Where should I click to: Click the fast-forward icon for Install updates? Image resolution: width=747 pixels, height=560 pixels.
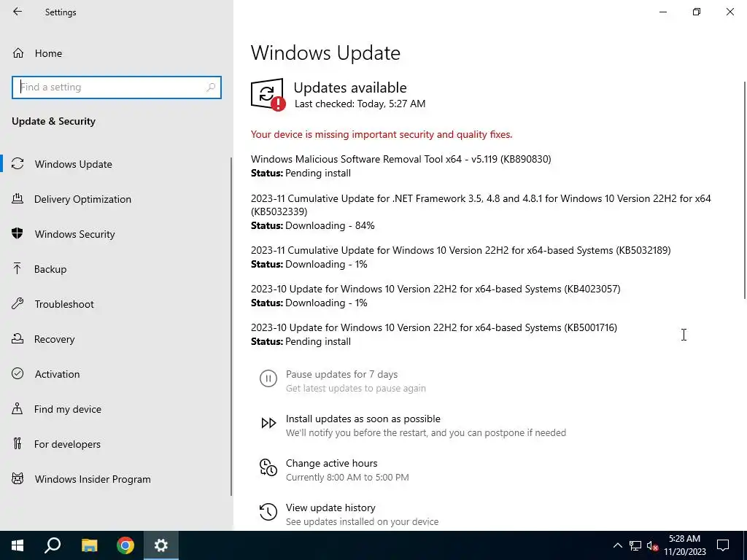pos(268,423)
